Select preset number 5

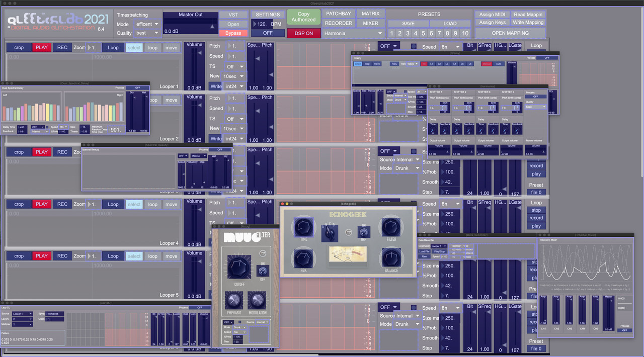423,33
